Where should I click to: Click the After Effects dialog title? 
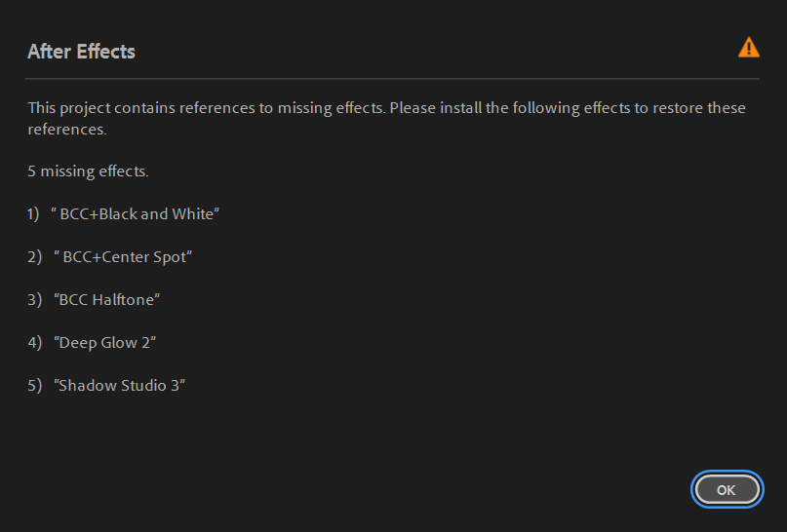[x=81, y=52]
